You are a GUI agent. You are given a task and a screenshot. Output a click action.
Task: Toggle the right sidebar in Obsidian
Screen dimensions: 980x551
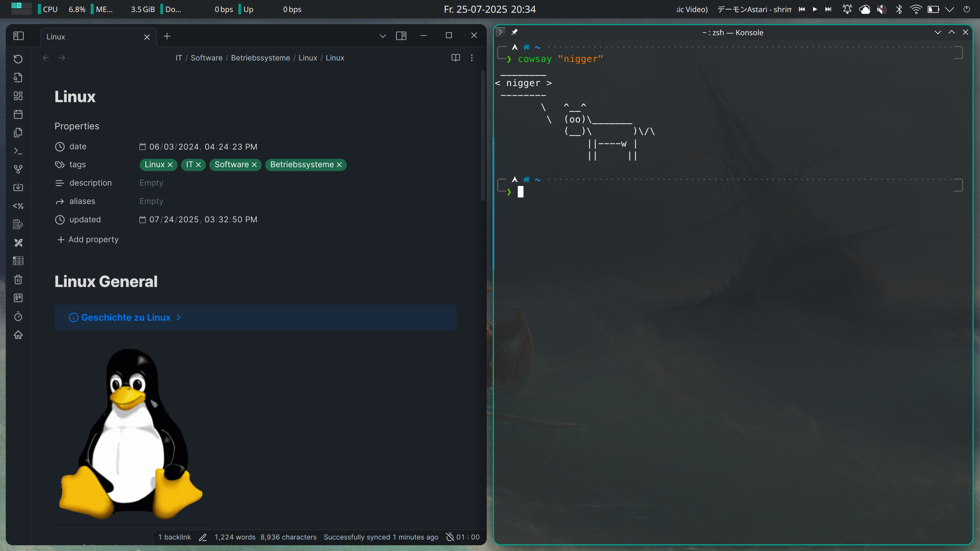coord(401,36)
